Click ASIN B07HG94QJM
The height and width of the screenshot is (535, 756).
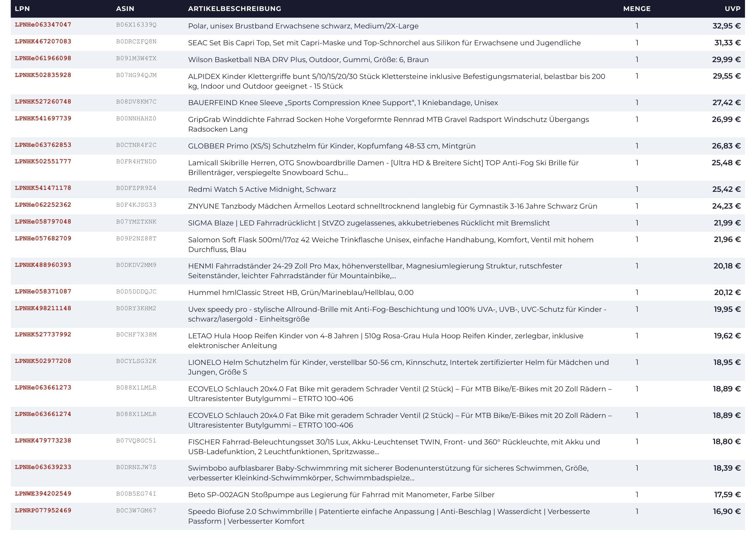click(136, 75)
